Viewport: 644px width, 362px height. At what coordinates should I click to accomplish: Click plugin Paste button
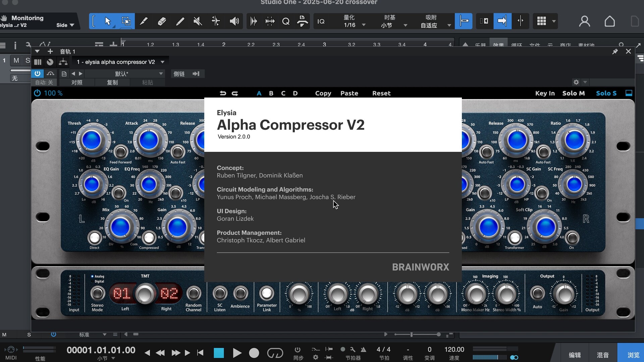tap(349, 93)
